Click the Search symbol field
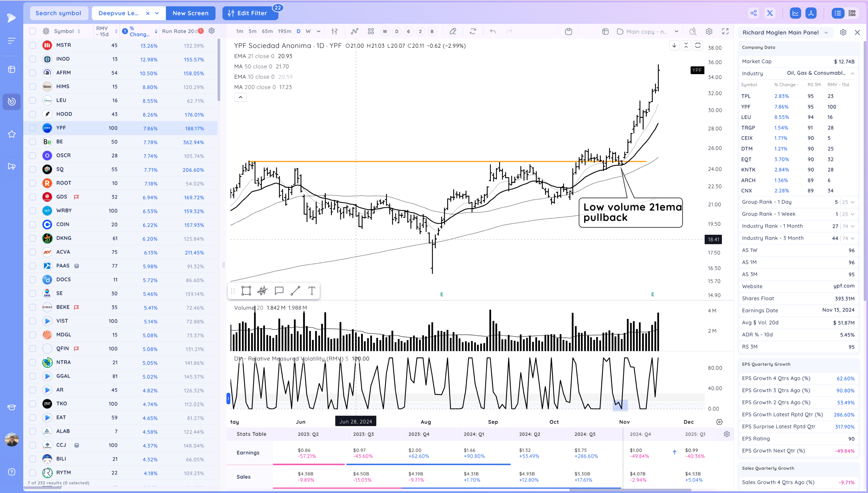 tap(59, 13)
